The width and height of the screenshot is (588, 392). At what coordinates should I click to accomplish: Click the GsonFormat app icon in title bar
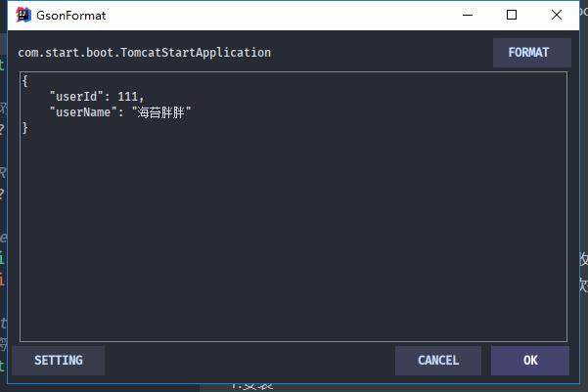pos(23,15)
